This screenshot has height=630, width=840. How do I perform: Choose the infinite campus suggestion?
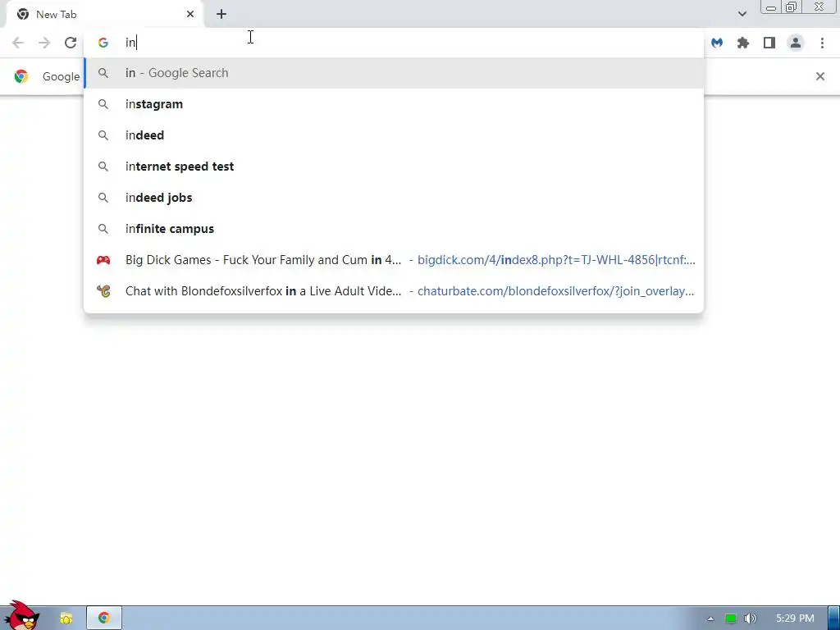tap(394, 229)
